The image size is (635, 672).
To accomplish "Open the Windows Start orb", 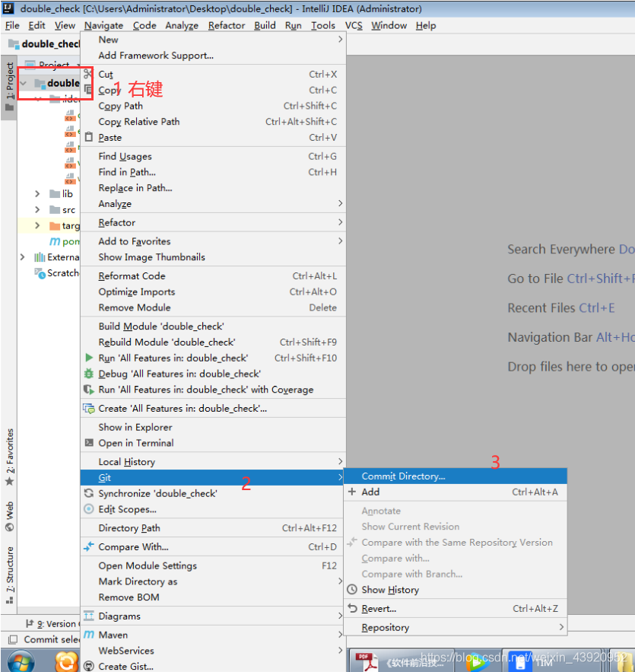I will coord(21,661).
